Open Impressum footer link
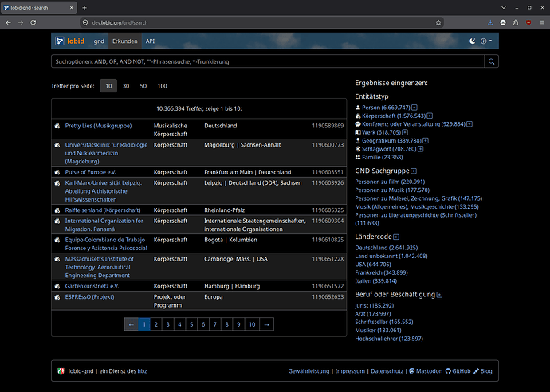This screenshot has height=392, width=550. coord(350,371)
